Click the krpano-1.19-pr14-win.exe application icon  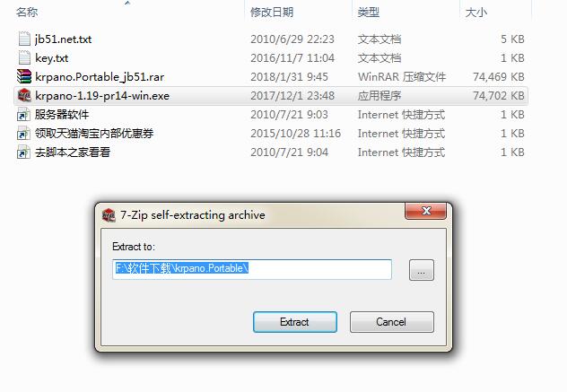point(24,95)
